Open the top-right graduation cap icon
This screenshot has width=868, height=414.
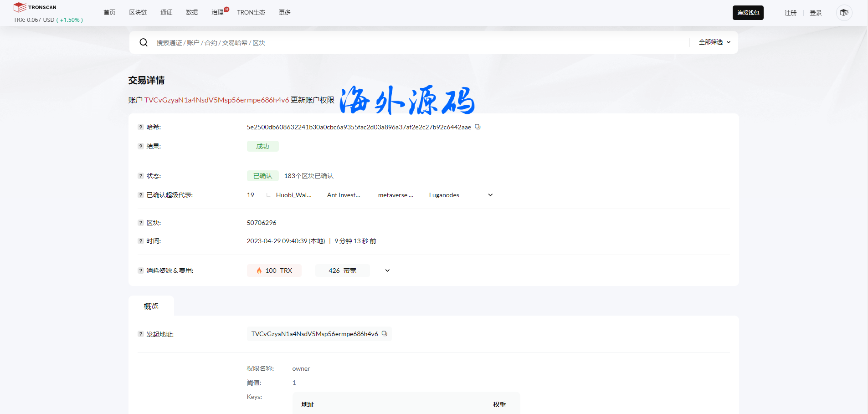tap(844, 13)
